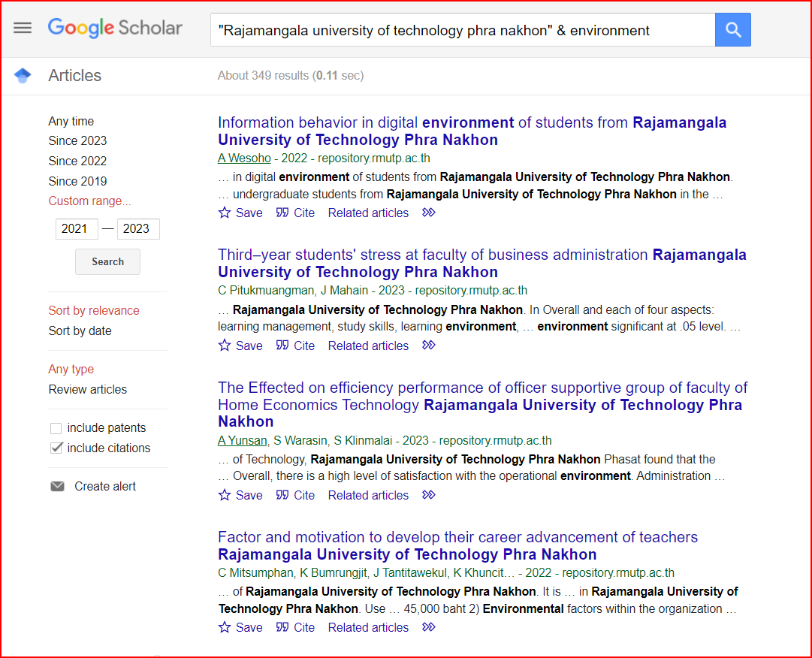812x658 pixels.
Task: Click the quote icon for Factor and motivation result
Action: click(282, 627)
